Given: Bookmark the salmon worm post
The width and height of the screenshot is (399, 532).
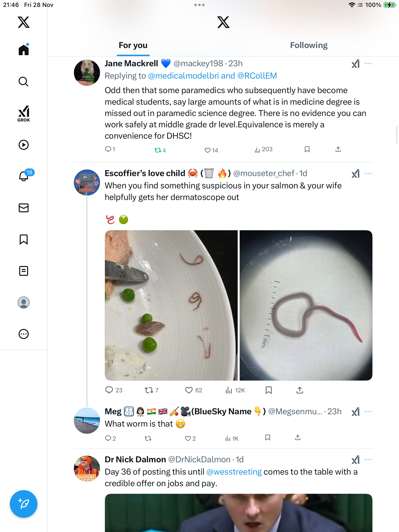Looking at the screenshot, I should 269,390.
